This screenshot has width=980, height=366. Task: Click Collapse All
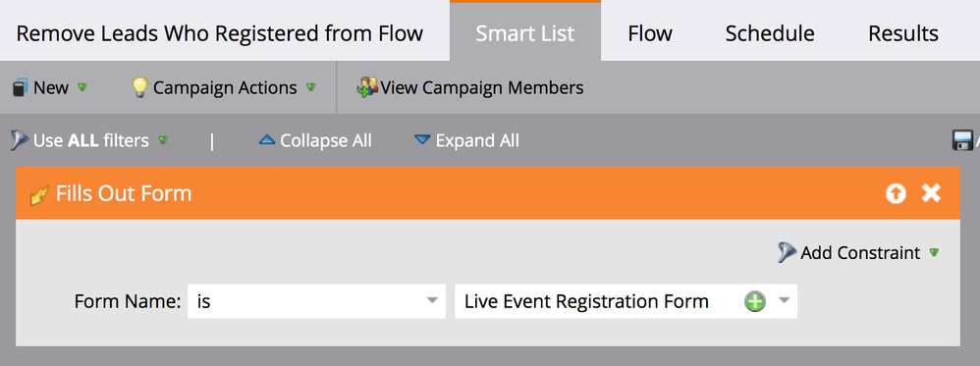pos(315,140)
